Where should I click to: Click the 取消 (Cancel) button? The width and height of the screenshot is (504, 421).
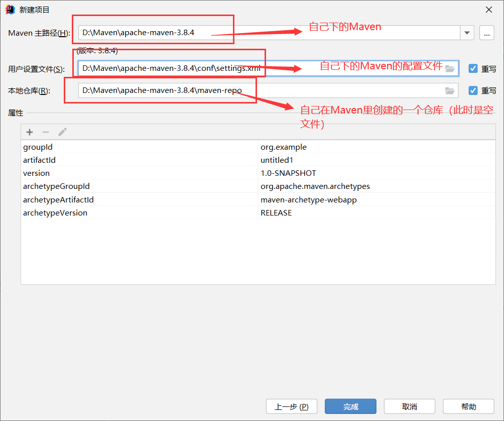[x=410, y=406]
